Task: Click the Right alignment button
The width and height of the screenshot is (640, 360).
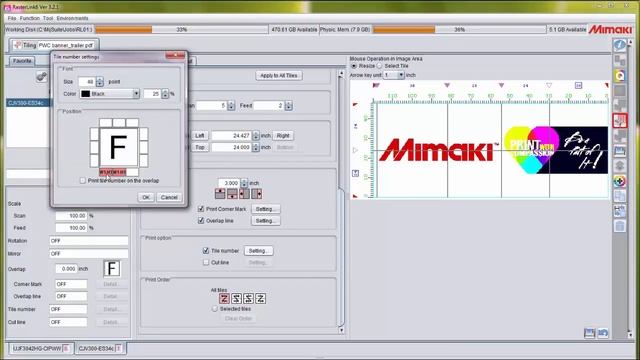Action: (283, 136)
